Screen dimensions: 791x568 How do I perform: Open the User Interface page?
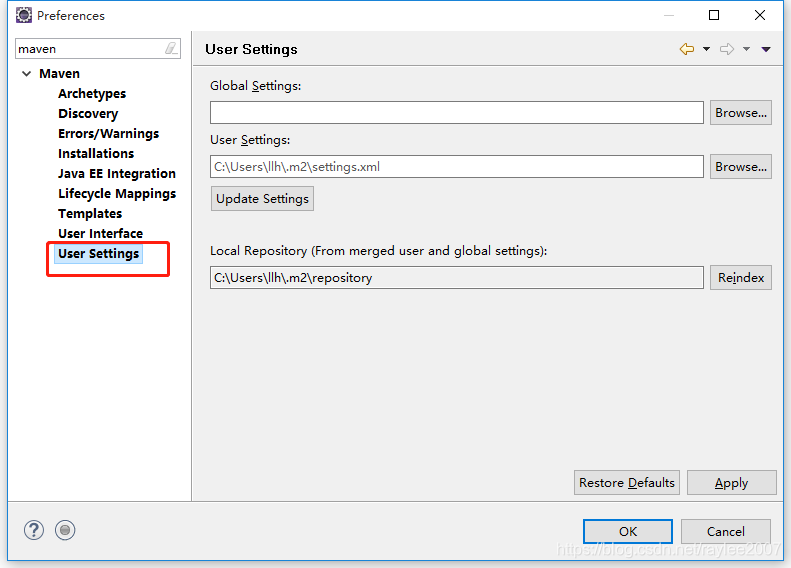[100, 234]
